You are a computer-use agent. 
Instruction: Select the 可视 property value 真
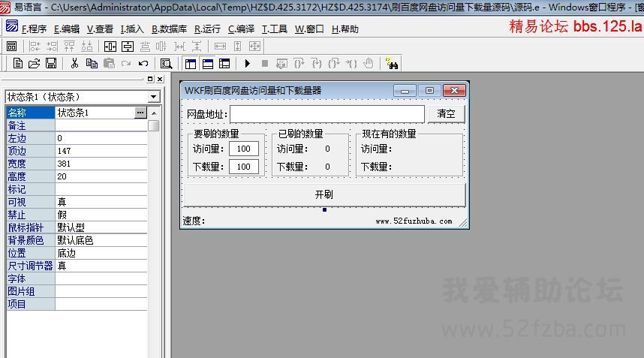click(x=101, y=202)
